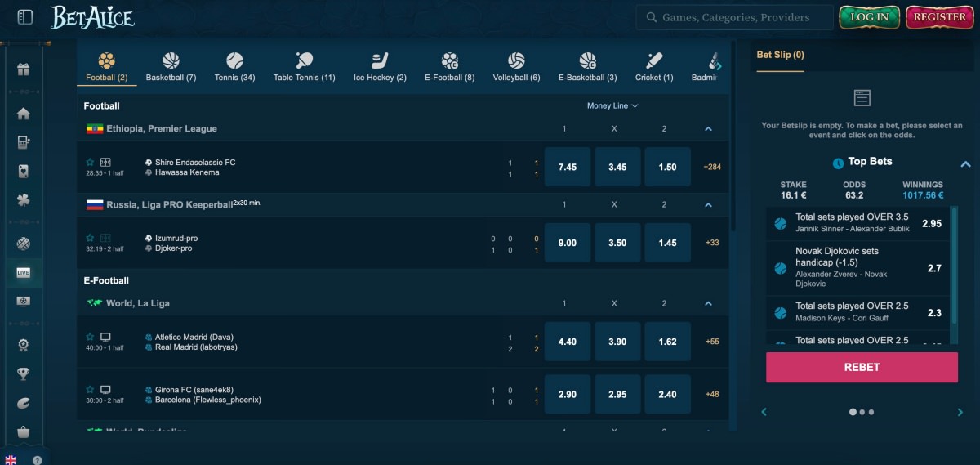Click the search magnifier icon

651,17
